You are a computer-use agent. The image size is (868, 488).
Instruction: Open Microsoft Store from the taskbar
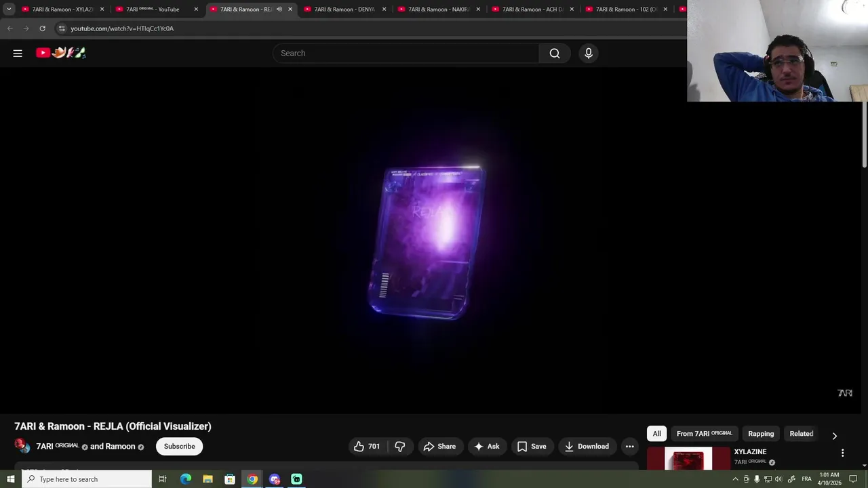click(230, 479)
